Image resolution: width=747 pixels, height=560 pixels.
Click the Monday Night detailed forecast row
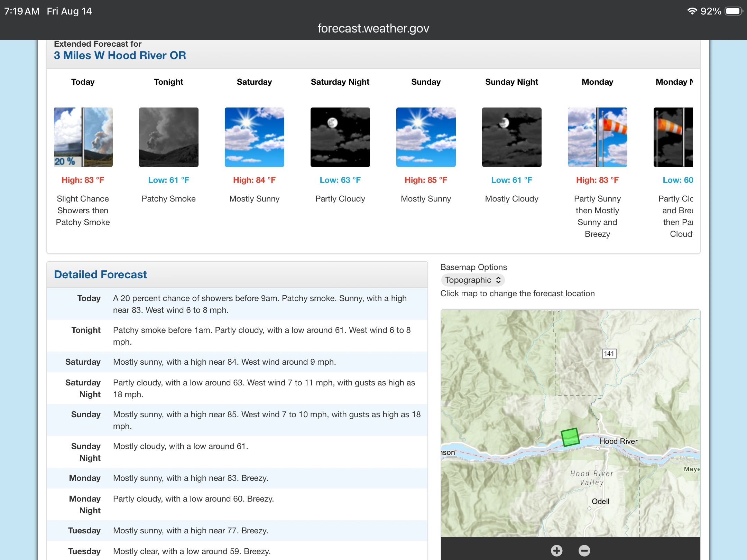(x=237, y=505)
